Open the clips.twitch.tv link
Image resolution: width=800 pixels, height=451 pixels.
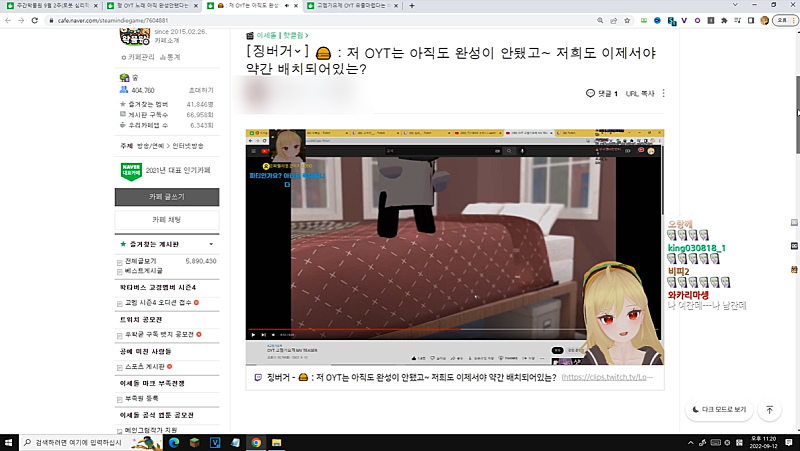click(607, 378)
